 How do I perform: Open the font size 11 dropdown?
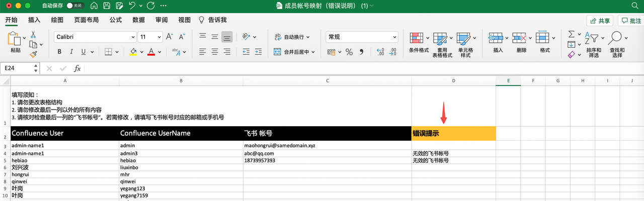tap(159, 37)
